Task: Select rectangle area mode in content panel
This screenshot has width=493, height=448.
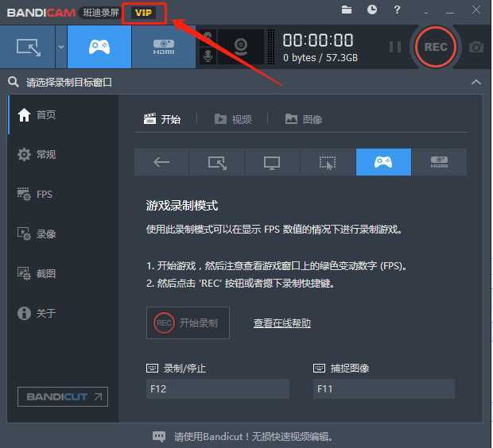Action: coord(217,162)
